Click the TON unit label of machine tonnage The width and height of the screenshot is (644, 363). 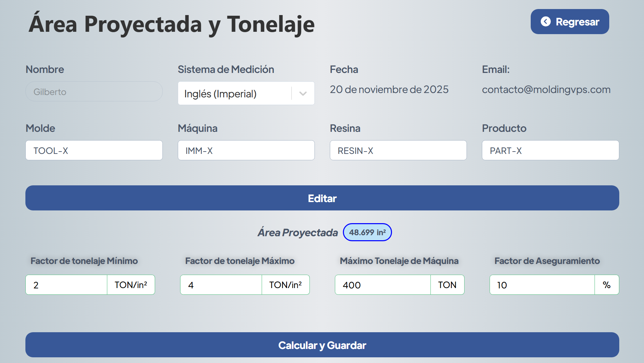(447, 285)
